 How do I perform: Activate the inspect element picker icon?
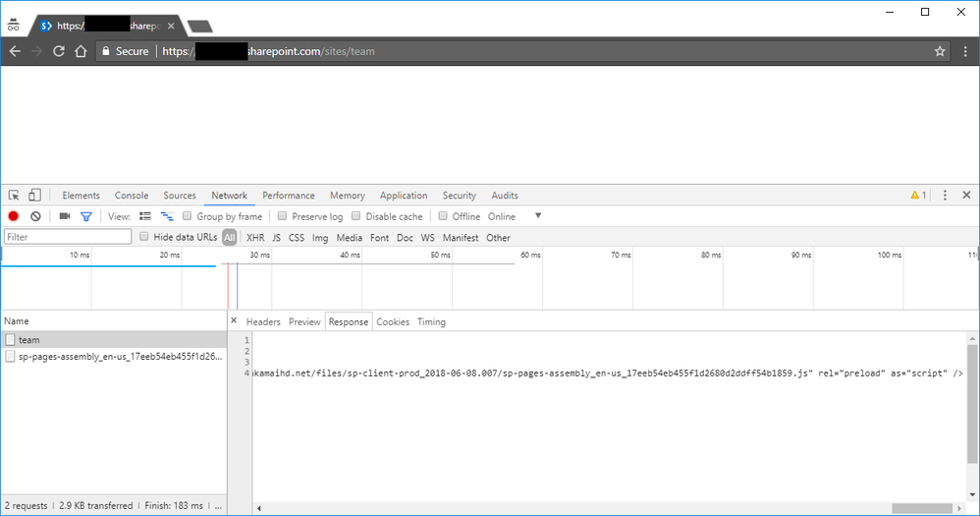click(x=14, y=196)
